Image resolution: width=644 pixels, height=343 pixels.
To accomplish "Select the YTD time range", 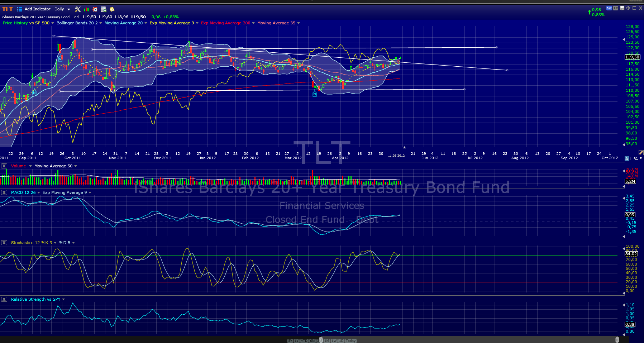I will pyautogui.click(x=304, y=341).
